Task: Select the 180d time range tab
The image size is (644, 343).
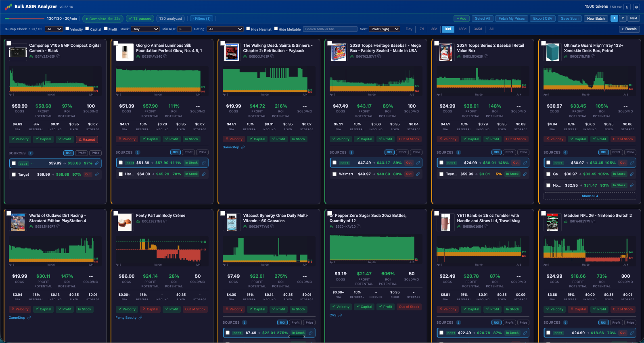Action: point(462,29)
